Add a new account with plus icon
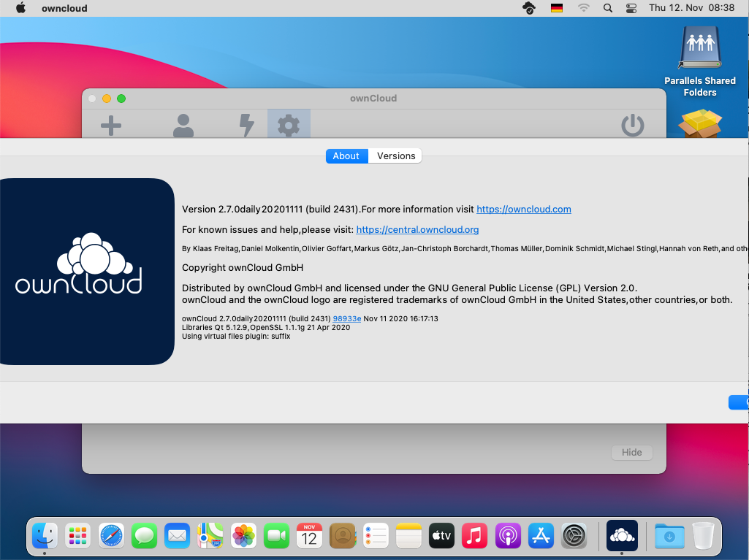Viewport: 749px width, 560px height. tap(111, 126)
